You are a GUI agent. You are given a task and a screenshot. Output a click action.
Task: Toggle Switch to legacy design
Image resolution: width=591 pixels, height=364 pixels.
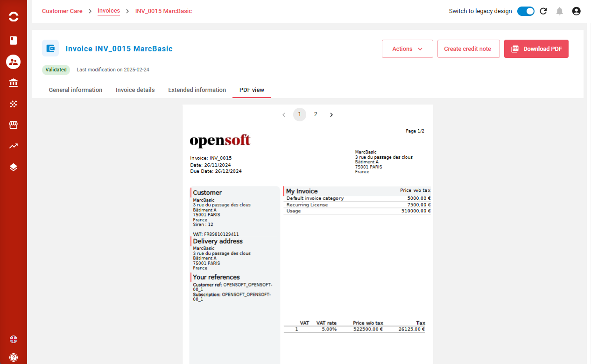(x=526, y=11)
